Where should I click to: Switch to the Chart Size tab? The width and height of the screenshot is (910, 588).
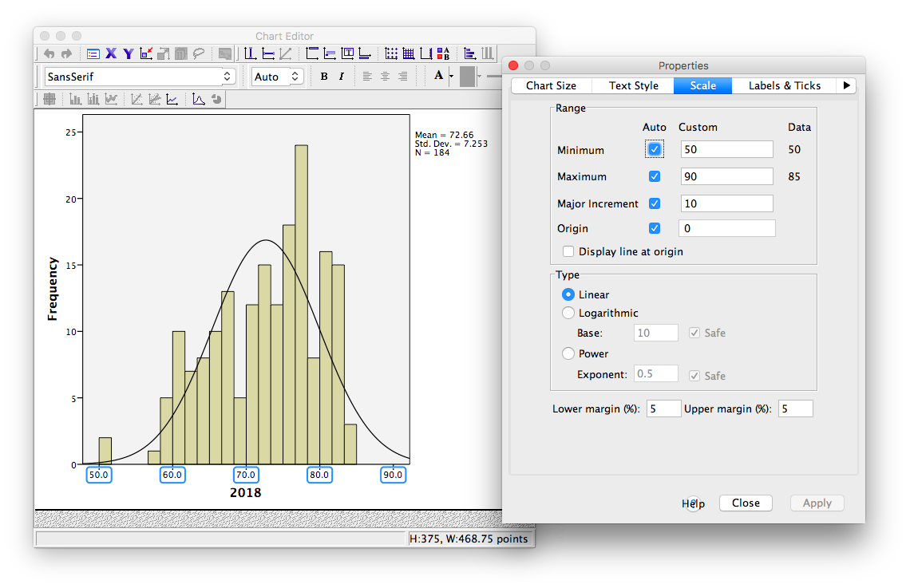(x=552, y=85)
